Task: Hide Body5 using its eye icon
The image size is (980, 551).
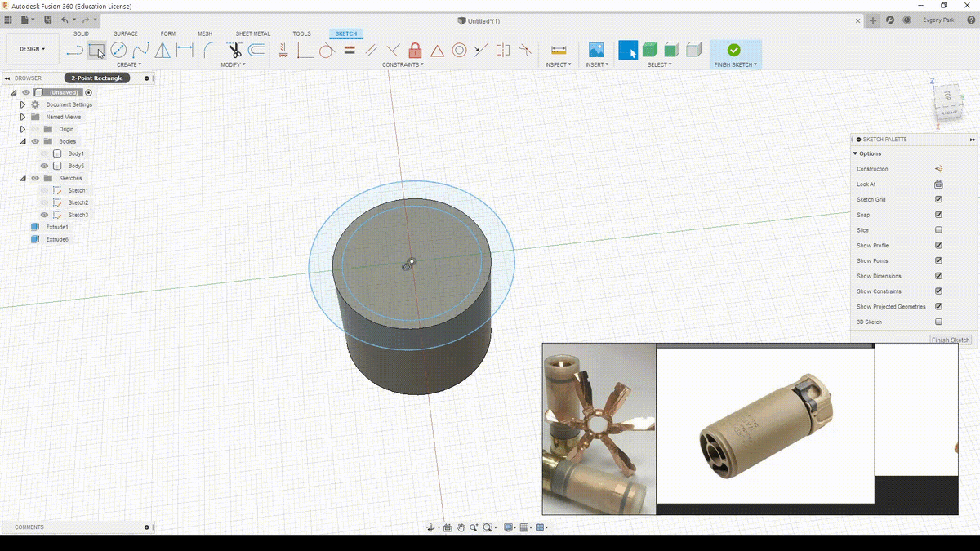Action: (44, 166)
